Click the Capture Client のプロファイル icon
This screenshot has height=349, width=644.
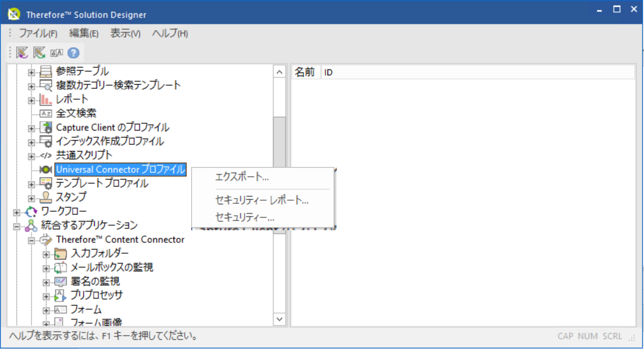pos(46,127)
